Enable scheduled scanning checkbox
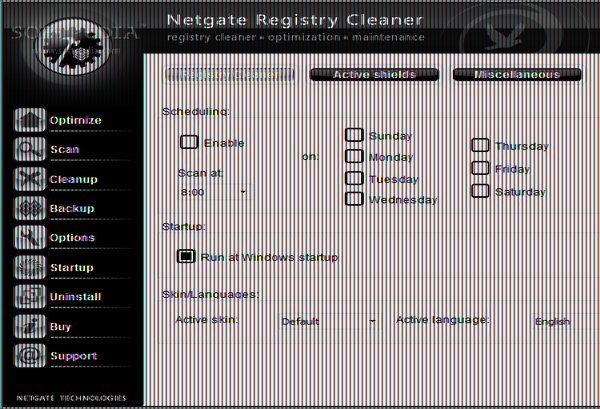The image size is (600, 409). pos(189,142)
